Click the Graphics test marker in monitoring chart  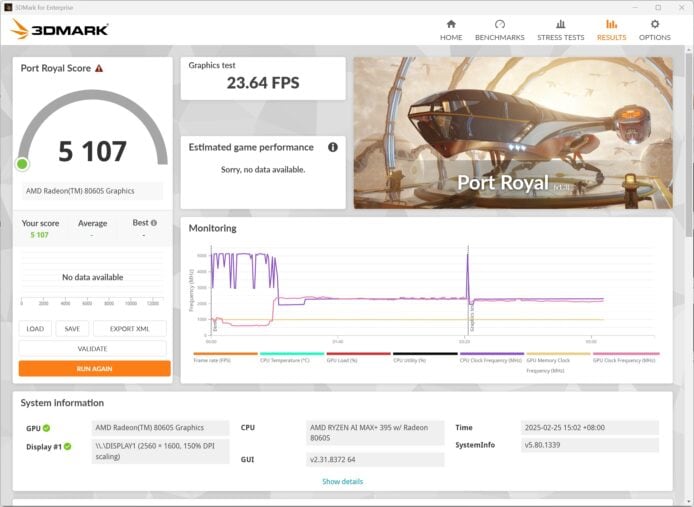(x=472, y=320)
